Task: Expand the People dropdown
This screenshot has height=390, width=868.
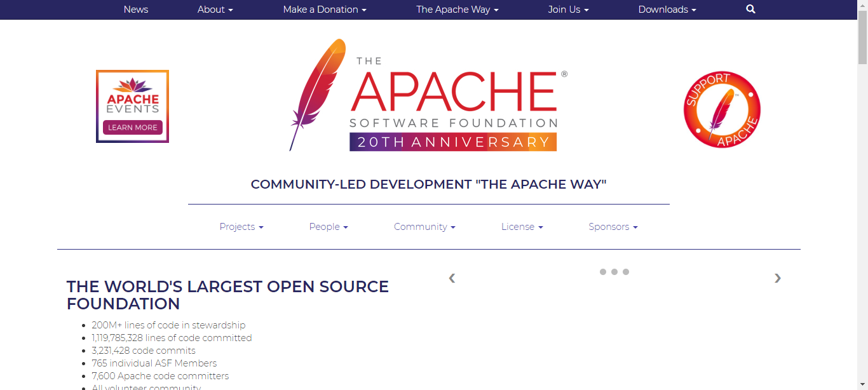Action: (x=329, y=227)
